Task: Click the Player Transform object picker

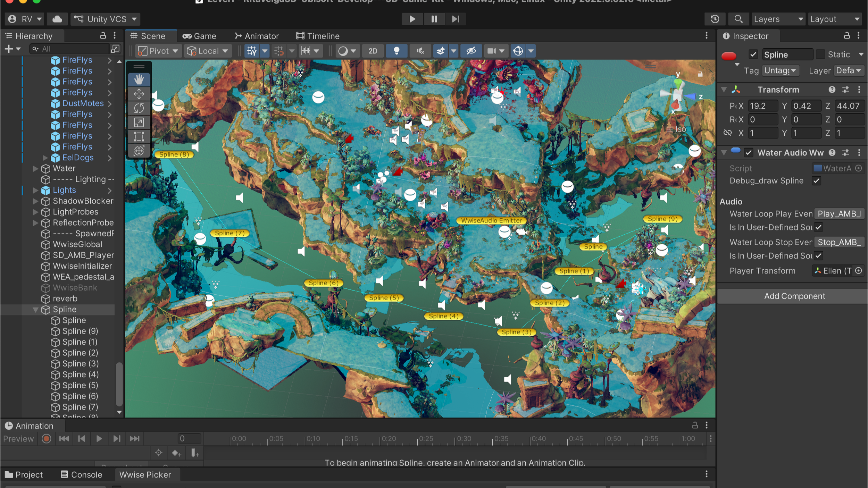Action: (x=859, y=271)
